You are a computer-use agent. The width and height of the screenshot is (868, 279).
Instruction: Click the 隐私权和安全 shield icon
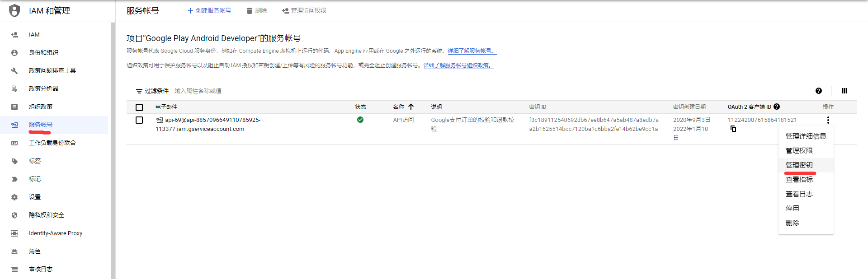click(14, 215)
